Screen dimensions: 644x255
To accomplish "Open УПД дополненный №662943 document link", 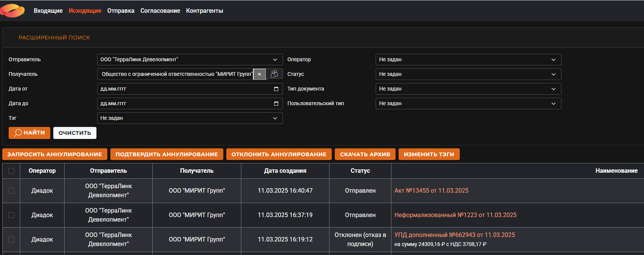I will click(x=454, y=235).
